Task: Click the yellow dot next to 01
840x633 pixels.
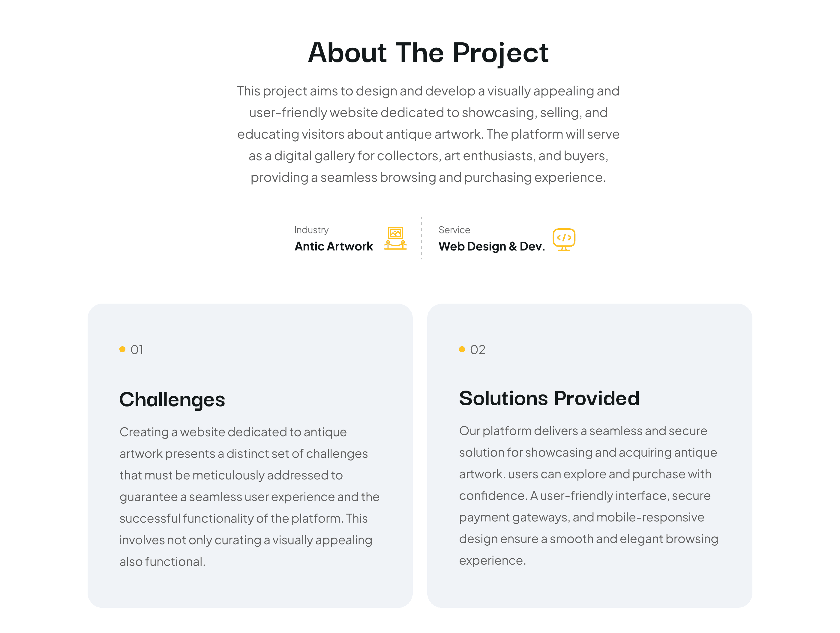Action: click(x=122, y=349)
